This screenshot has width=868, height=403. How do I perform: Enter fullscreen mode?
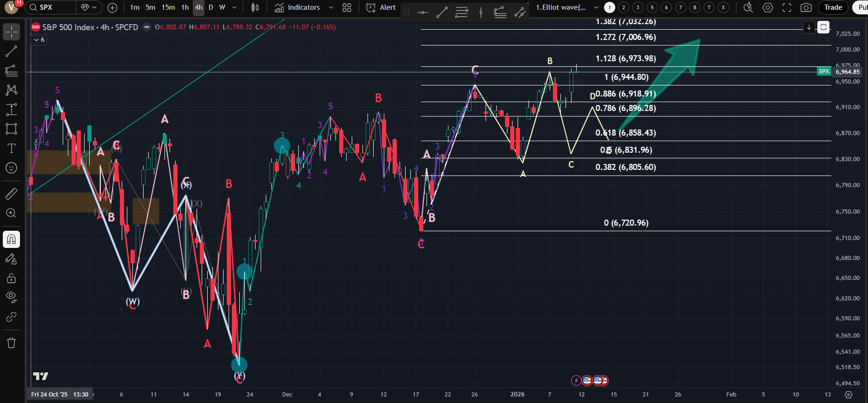click(x=787, y=7)
